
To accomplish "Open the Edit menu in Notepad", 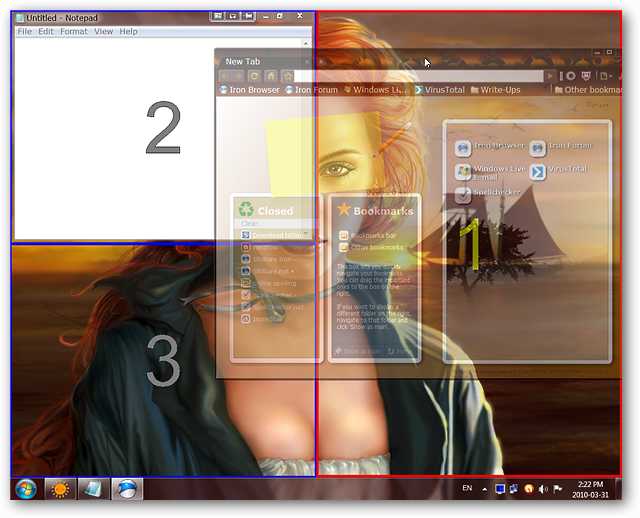I will (46, 31).
